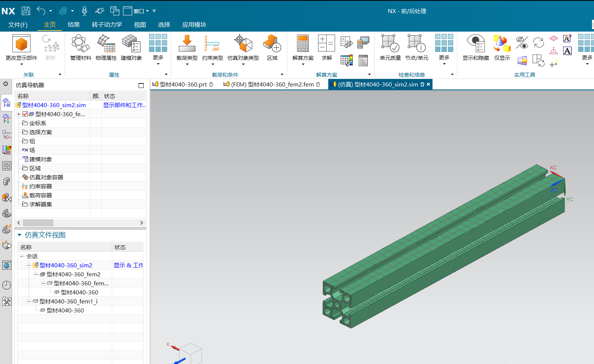Switch to the 型材4040-360_fem2.fem document tab

click(x=272, y=84)
